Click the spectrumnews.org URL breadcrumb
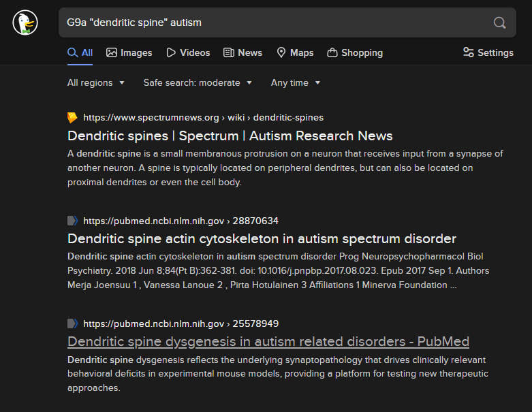 click(x=203, y=118)
